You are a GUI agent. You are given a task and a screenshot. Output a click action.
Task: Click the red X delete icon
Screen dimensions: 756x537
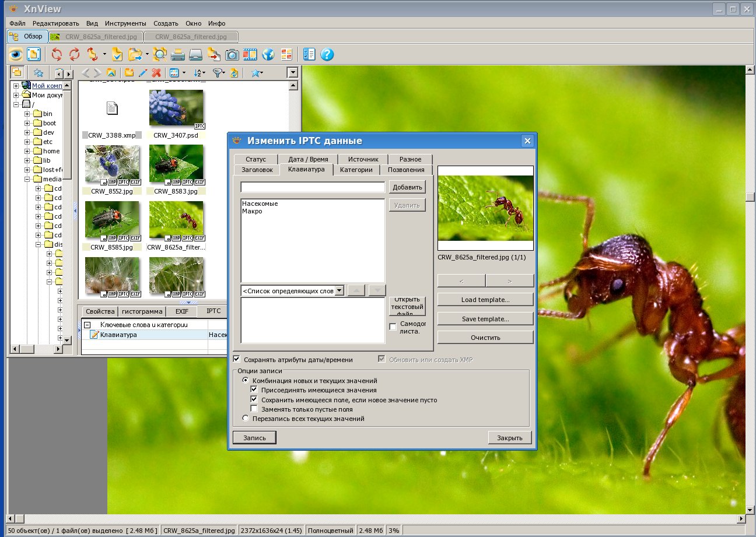click(x=156, y=73)
